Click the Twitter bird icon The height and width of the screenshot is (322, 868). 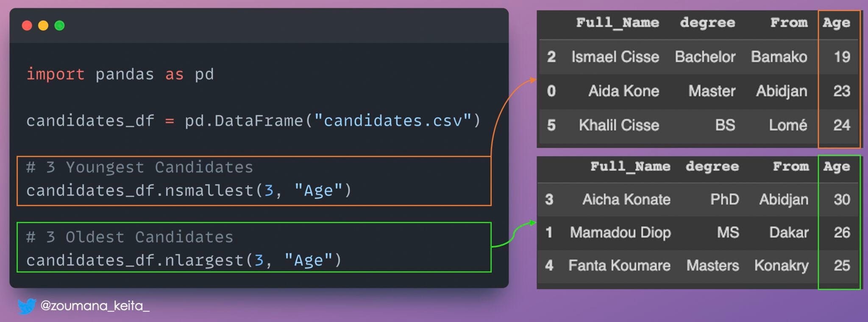(27, 306)
